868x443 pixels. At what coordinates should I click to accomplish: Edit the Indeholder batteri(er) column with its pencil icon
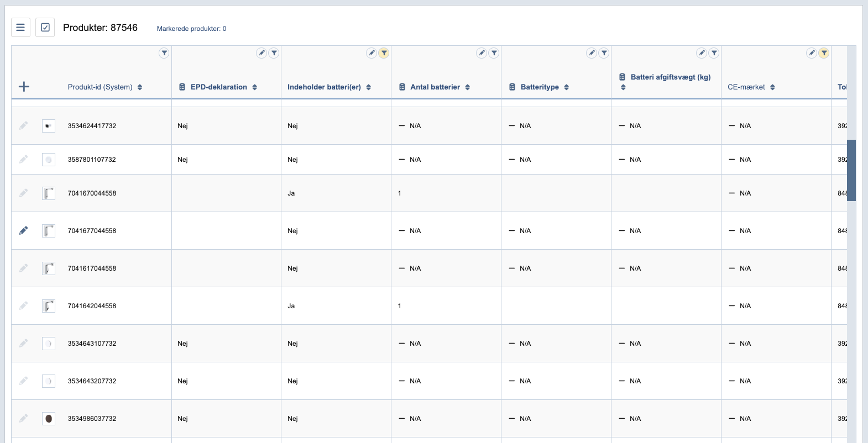(372, 53)
